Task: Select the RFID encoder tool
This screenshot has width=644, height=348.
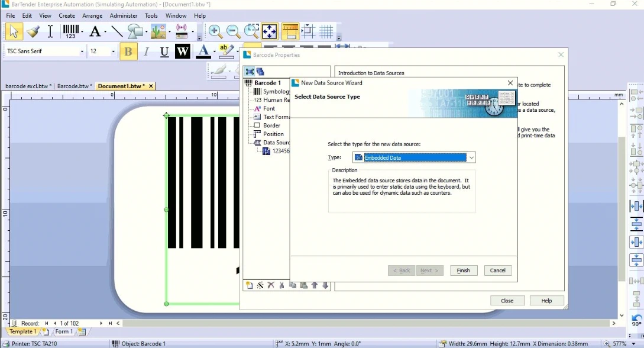Action: click(182, 31)
